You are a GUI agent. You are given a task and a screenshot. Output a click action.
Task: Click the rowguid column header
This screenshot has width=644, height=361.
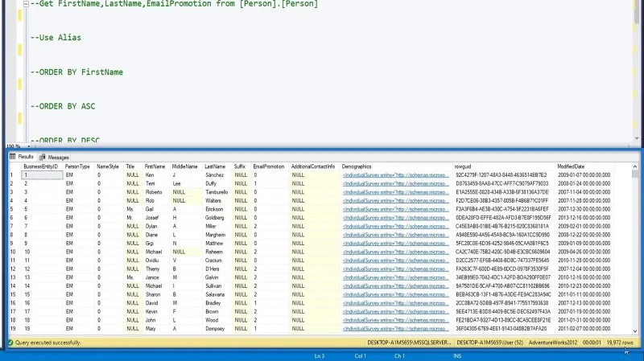point(463,166)
